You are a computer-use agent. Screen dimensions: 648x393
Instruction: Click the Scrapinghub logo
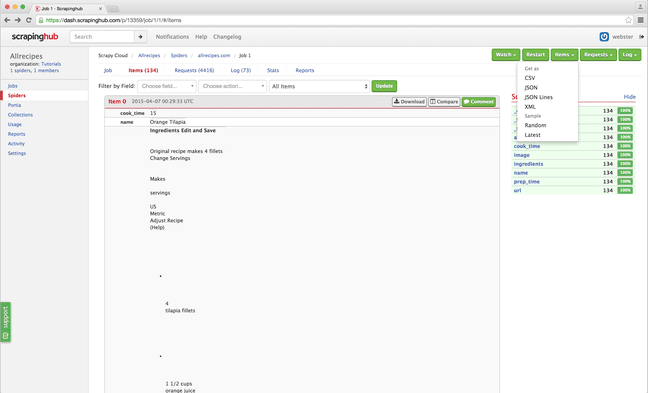tap(35, 37)
